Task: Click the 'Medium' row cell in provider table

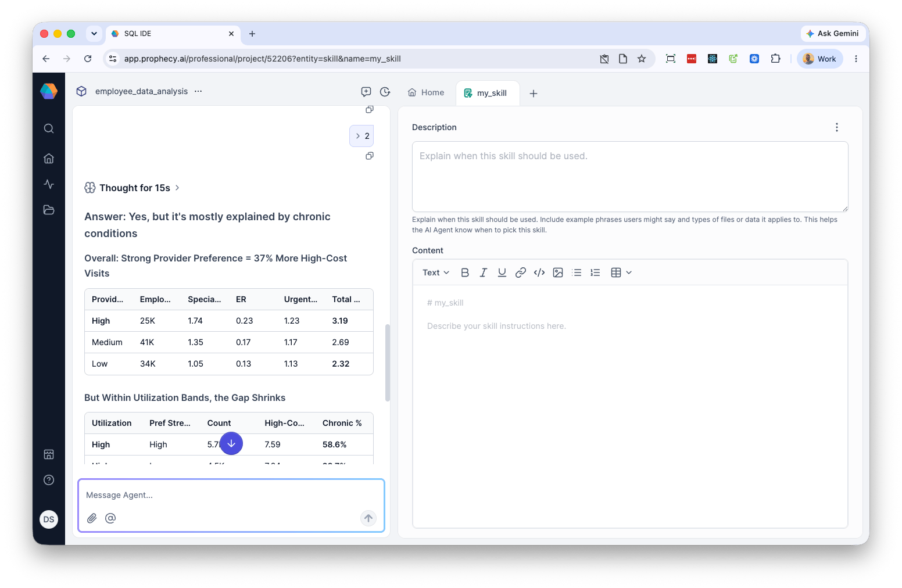Action: click(x=107, y=342)
